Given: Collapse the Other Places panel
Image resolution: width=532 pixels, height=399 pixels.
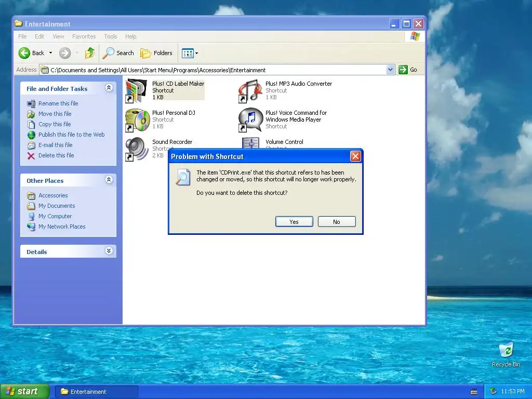Looking at the screenshot, I should pyautogui.click(x=109, y=180).
